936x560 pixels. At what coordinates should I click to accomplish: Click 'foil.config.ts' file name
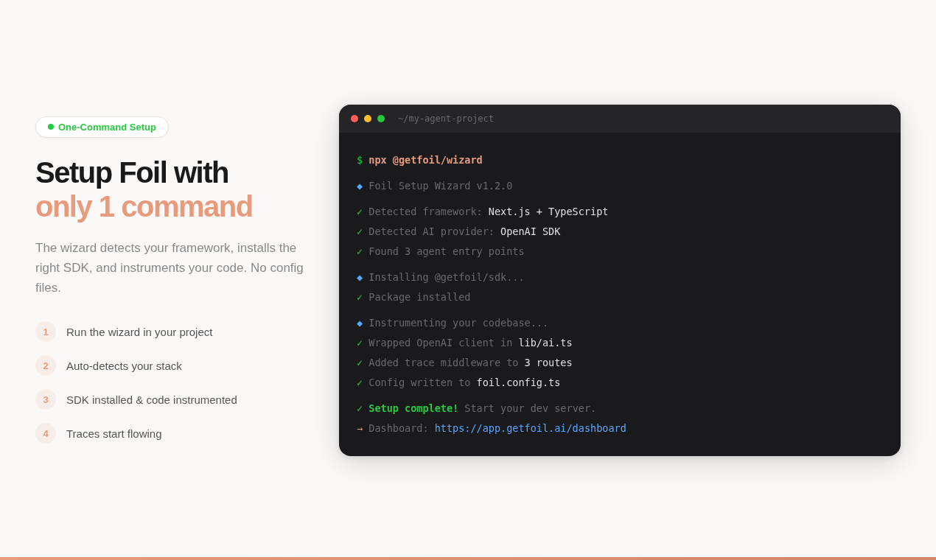click(x=518, y=382)
